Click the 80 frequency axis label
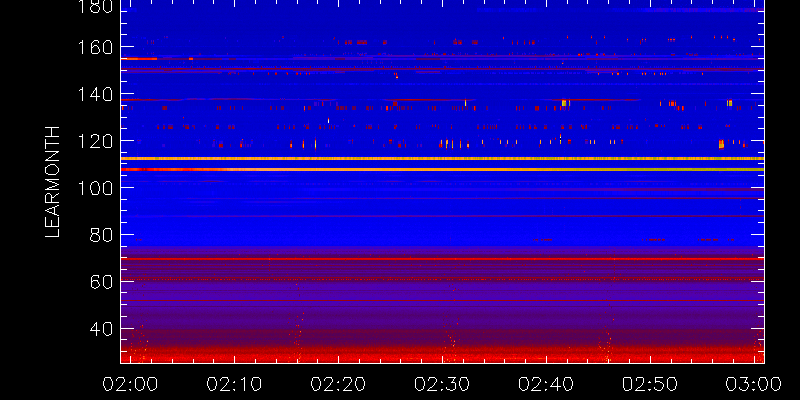The height and width of the screenshot is (400, 800). [x=100, y=235]
